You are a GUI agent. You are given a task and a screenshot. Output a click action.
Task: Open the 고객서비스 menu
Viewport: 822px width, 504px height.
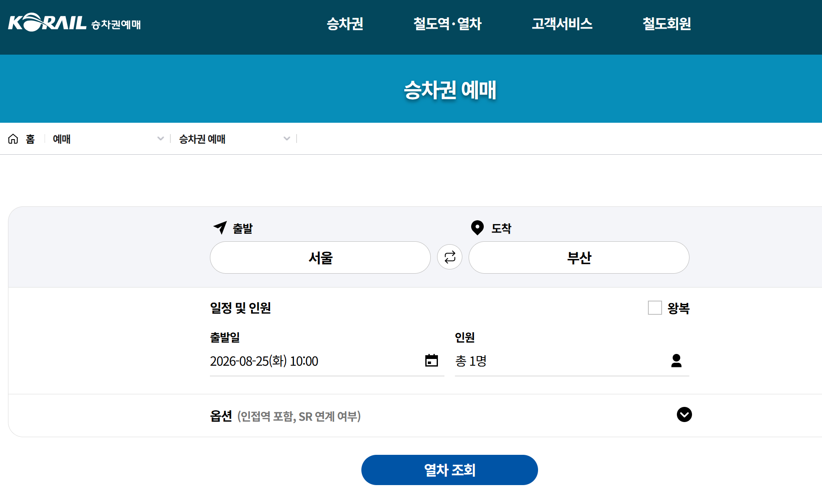coord(562,24)
